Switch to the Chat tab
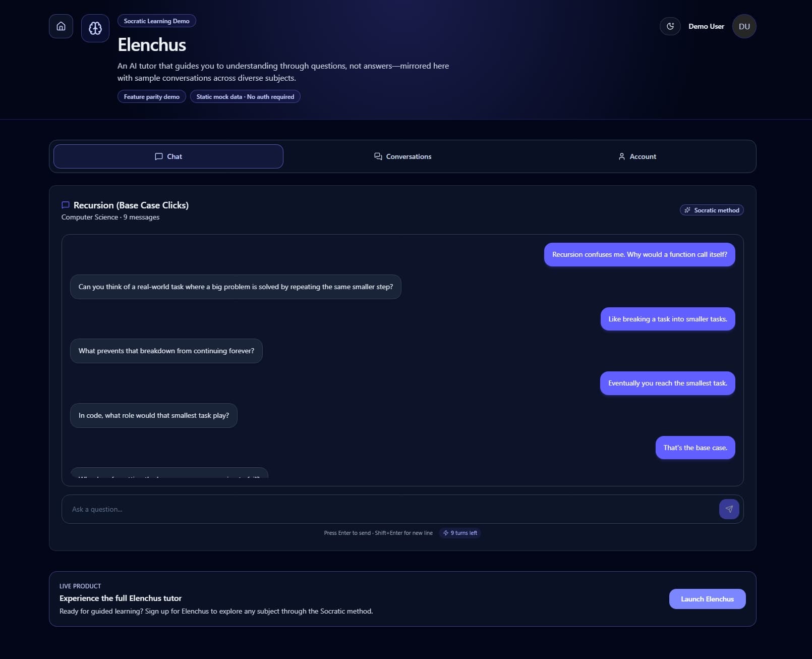The image size is (812, 659). click(x=168, y=156)
